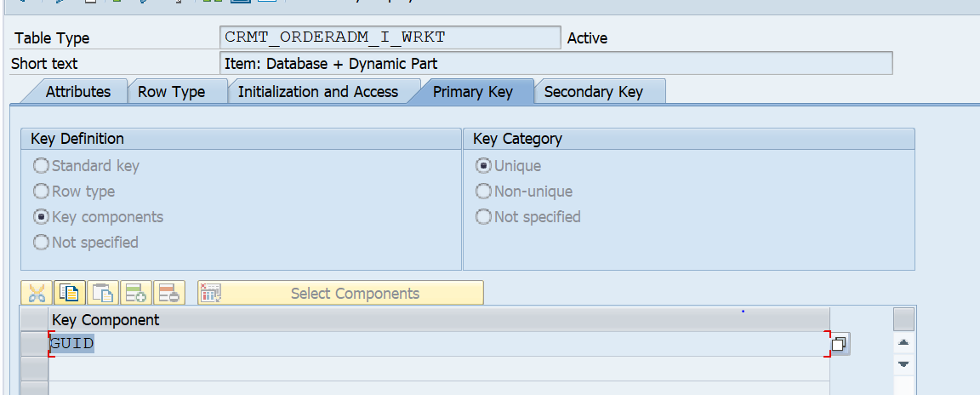Image resolution: width=980 pixels, height=395 pixels.
Task: Select Non-unique key category
Action: [x=483, y=192]
